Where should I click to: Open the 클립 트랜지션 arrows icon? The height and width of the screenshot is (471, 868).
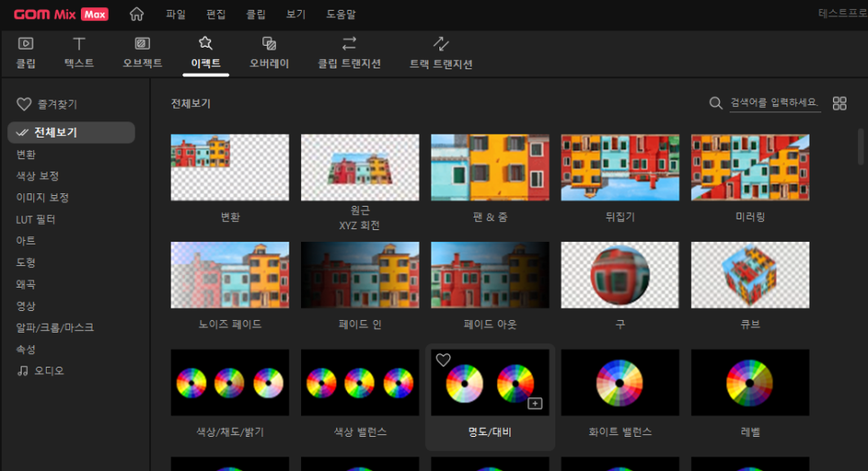350,43
